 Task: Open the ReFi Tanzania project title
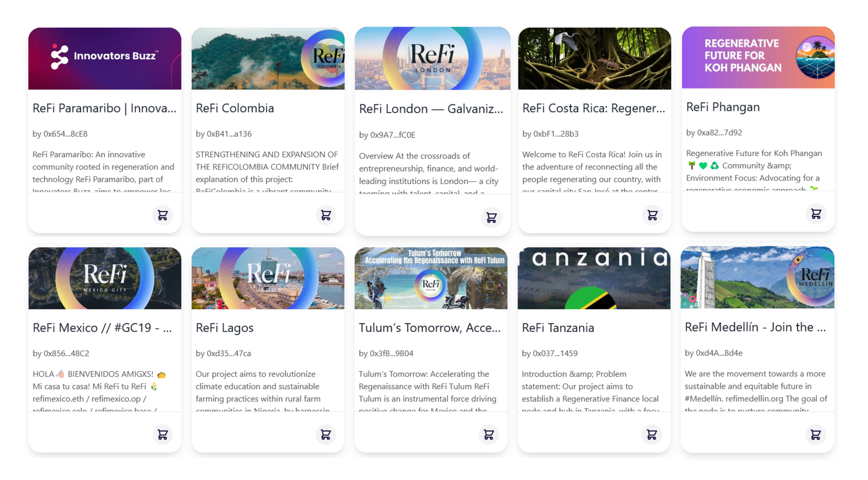click(558, 328)
